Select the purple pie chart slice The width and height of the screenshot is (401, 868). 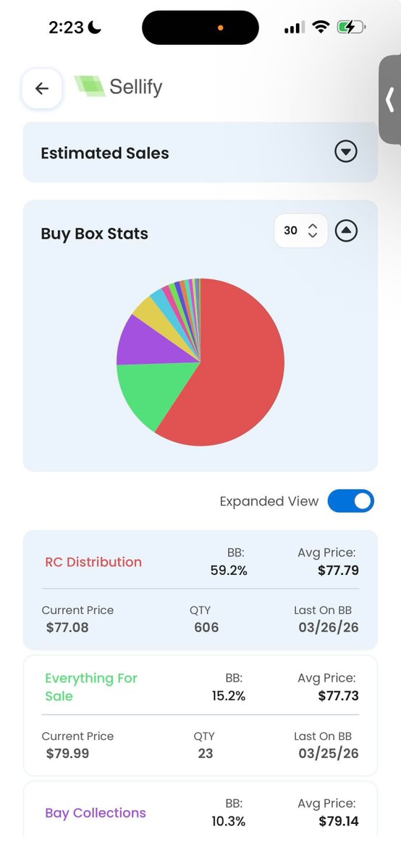(148, 340)
